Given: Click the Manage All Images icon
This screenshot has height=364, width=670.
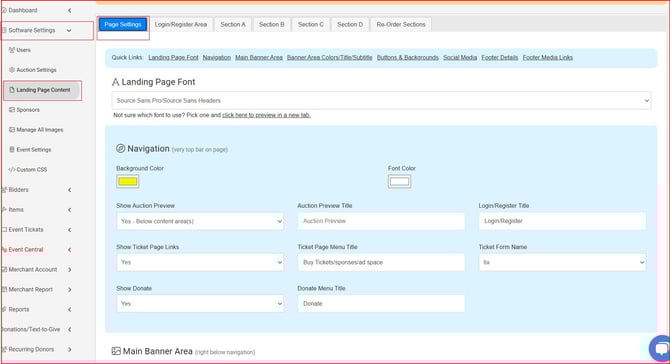Looking at the screenshot, I should (12, 129).
